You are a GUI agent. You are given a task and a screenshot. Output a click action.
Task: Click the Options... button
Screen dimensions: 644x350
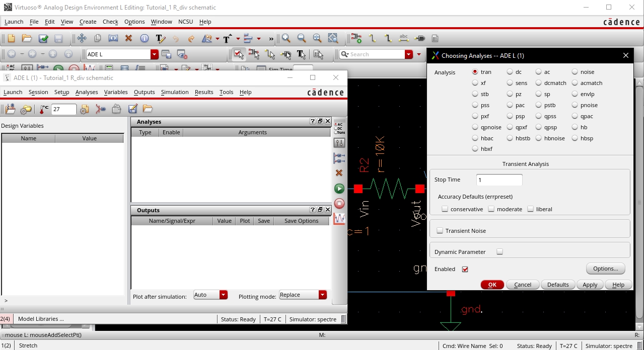tap(605, 269)
